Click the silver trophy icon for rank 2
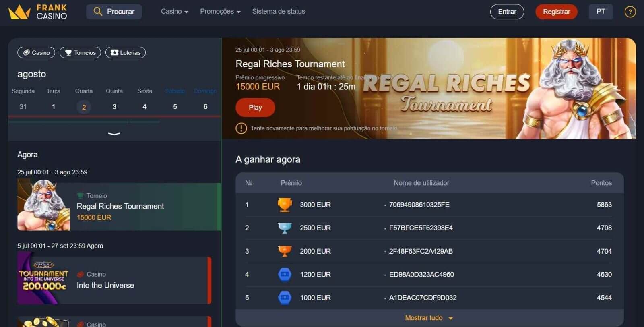The width and height of the screenshot is (644, 327). [285, 228]
